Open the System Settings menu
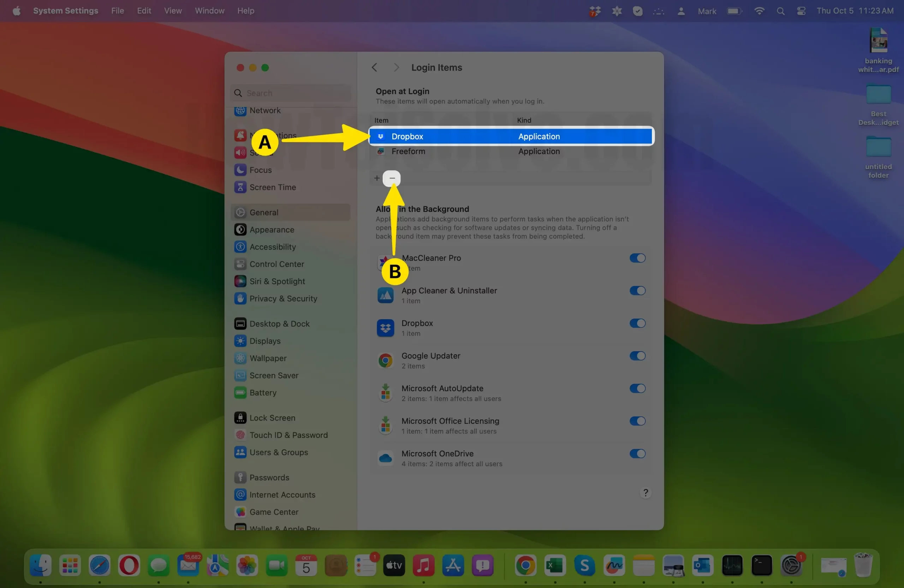Image resolution: width=904 pixels, height=588 pixels. 65,11
